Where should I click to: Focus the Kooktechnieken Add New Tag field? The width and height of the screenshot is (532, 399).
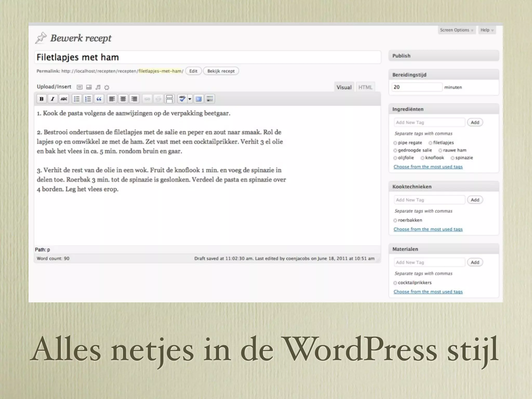click(429, 200)
